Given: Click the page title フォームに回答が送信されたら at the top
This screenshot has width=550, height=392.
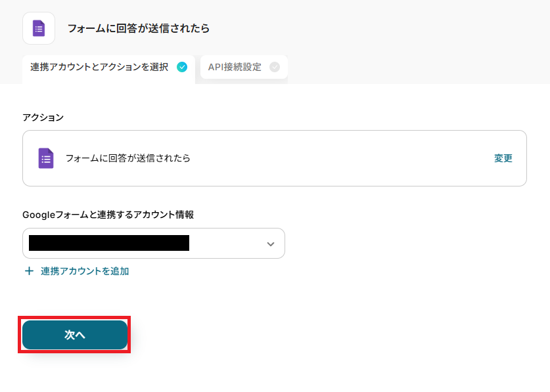Looking at the screenshot, I should (139, 28).
